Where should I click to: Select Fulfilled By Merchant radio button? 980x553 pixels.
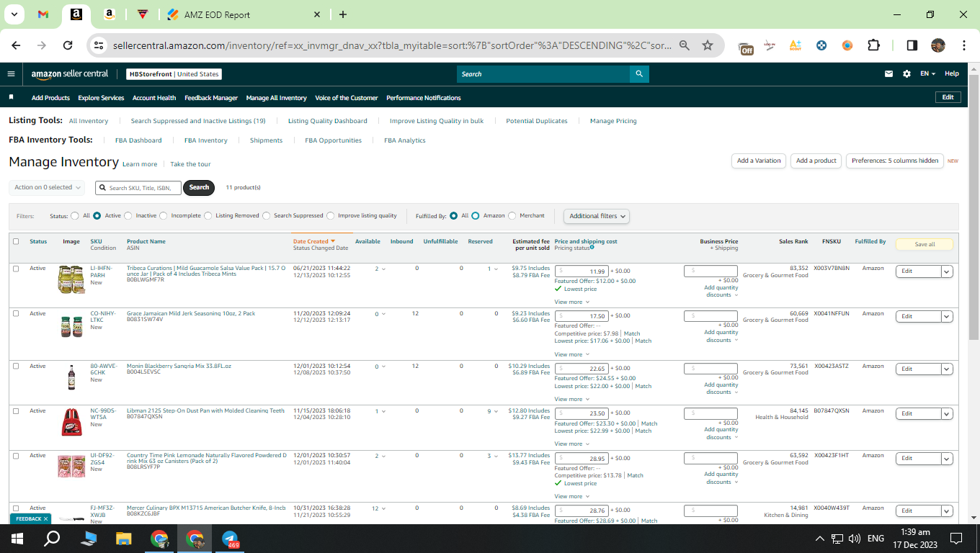click(x=512, y=215)
